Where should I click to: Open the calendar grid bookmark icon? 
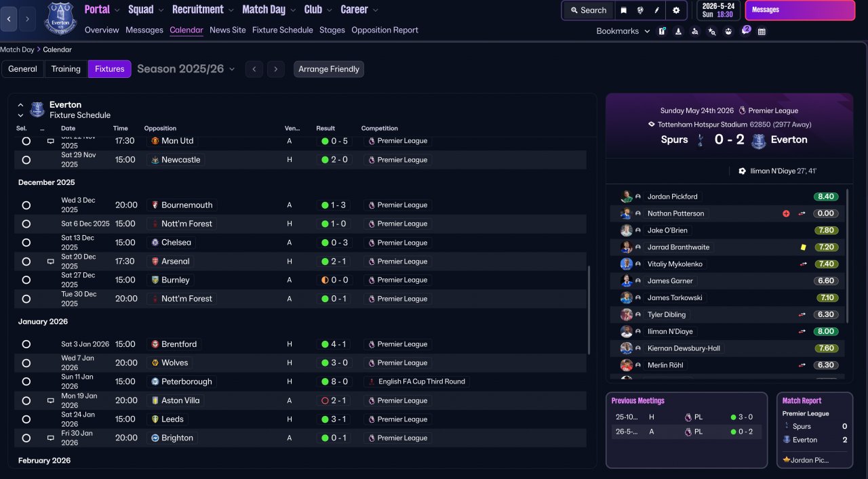762,31
